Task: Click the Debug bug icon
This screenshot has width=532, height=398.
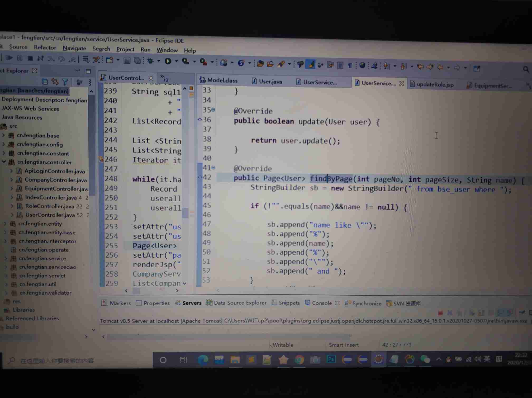Action: click(x=150, y=61)
